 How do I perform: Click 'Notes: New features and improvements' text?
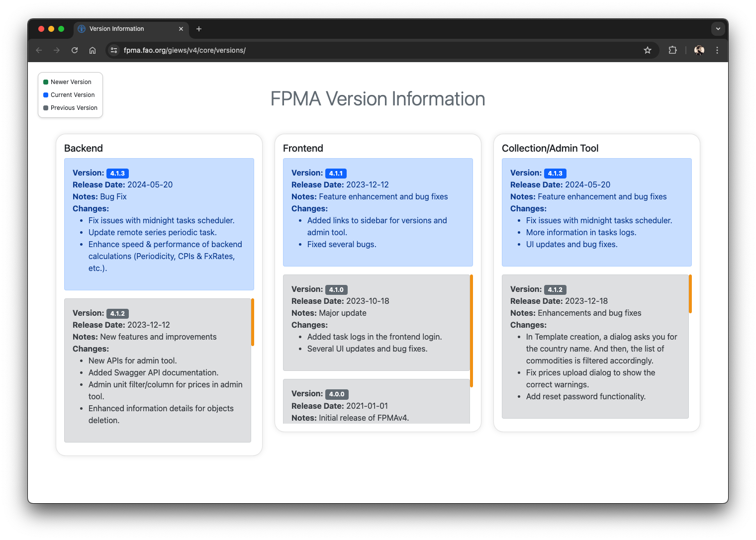[145, 337]
